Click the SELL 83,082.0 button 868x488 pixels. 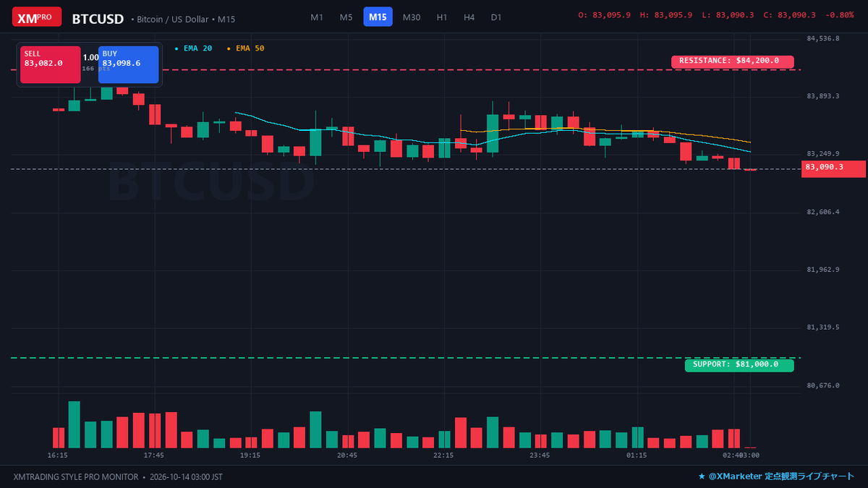click(50, 64)
